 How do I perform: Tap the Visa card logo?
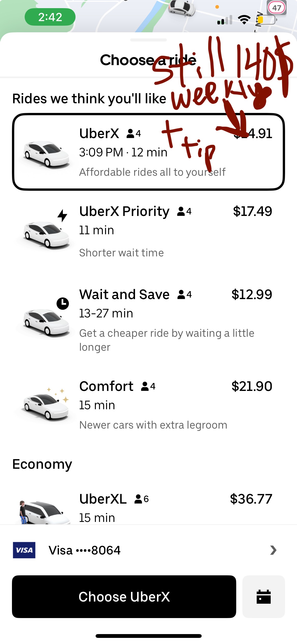tap(24, 550)
